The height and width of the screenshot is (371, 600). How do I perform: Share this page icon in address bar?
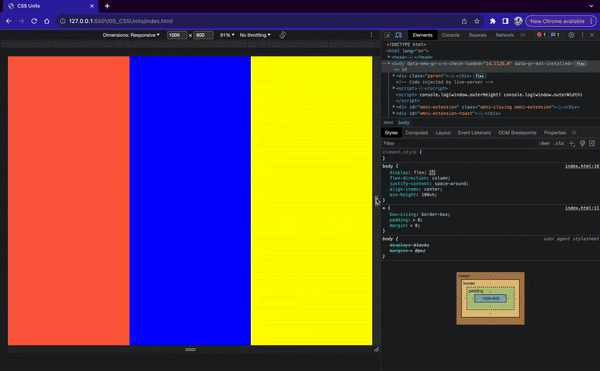(x=464, y=21)
